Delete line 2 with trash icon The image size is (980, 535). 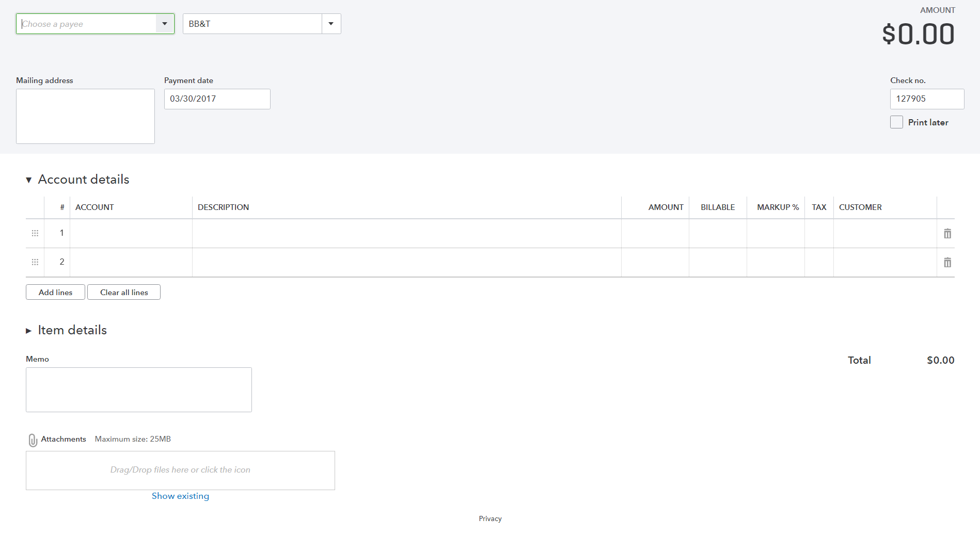[x=947, y=263]
